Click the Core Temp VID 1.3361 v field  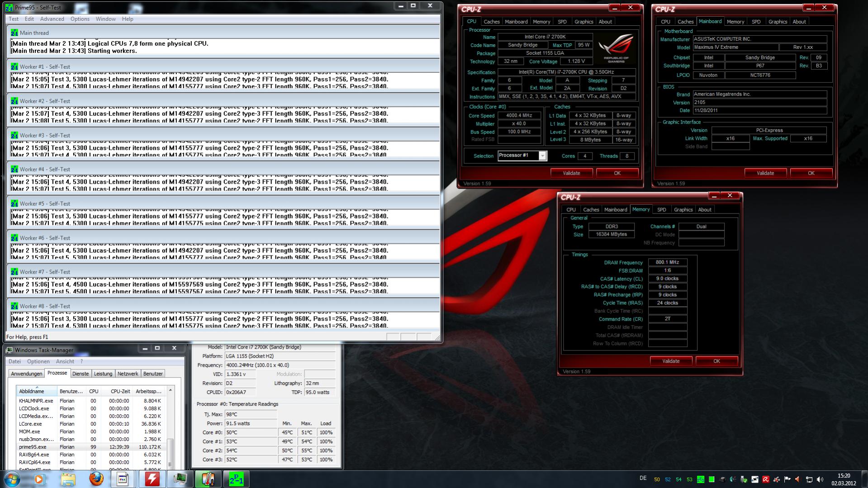point(240,374)
